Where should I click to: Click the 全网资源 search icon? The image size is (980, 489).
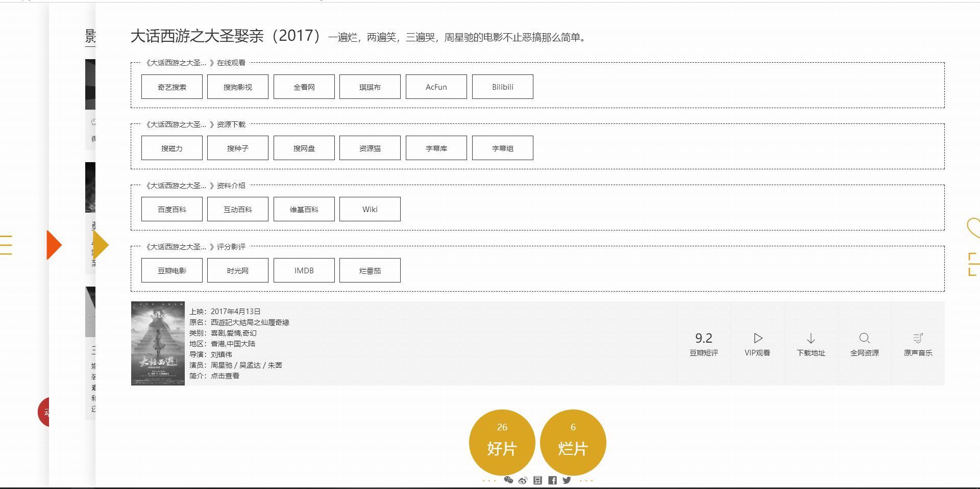coord(865,338)
